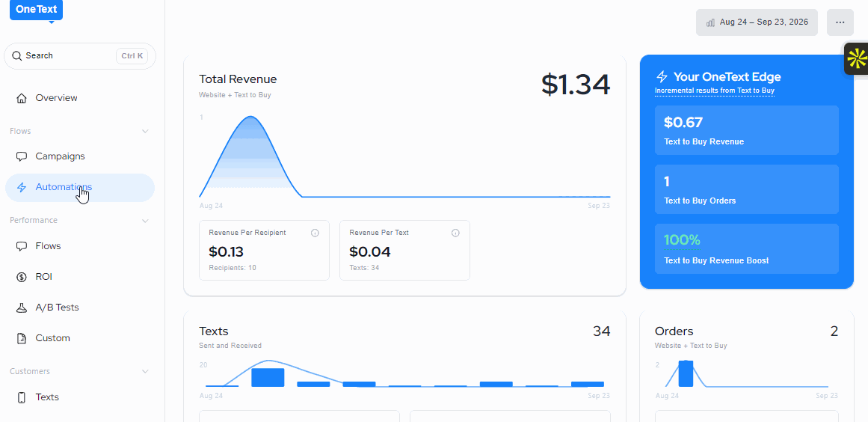Click the Recipients: 10 label
The height and width of the screenshot is (422, 868).
(x=233, y=268)
